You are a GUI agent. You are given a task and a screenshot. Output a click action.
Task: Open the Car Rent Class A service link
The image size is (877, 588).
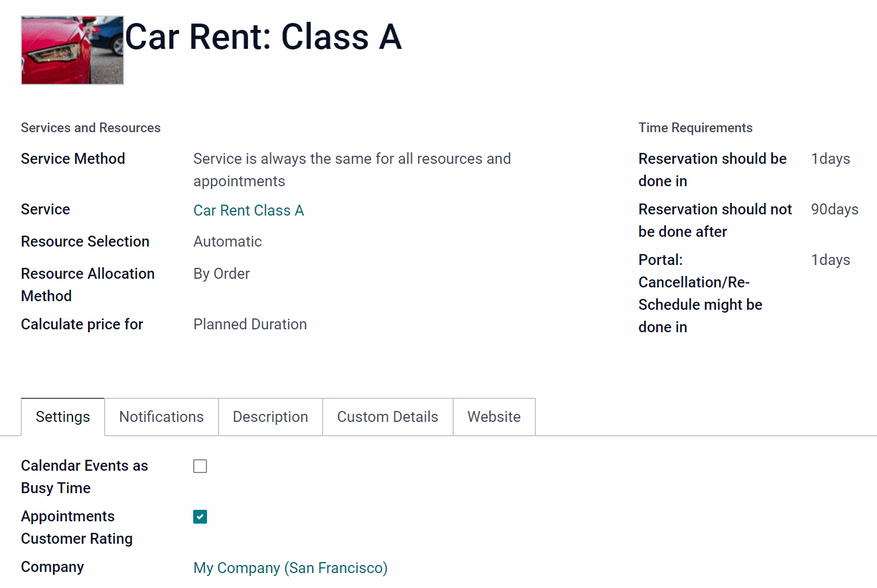tap(248, 210)
